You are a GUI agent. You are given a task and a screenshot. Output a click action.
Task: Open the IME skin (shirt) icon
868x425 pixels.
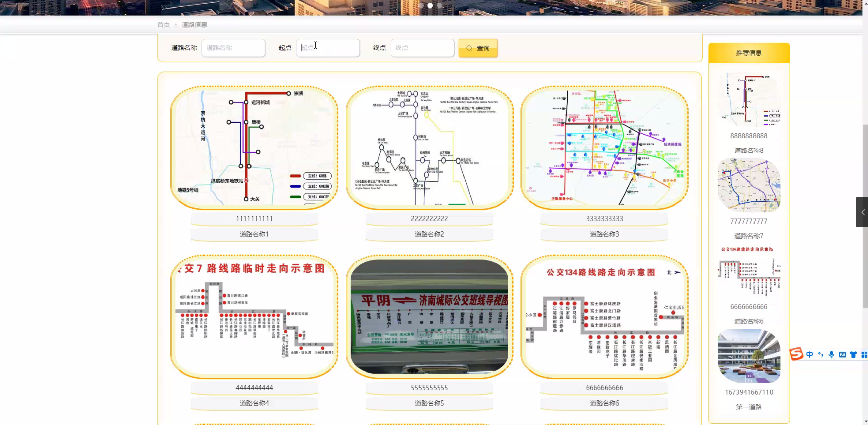853,354
